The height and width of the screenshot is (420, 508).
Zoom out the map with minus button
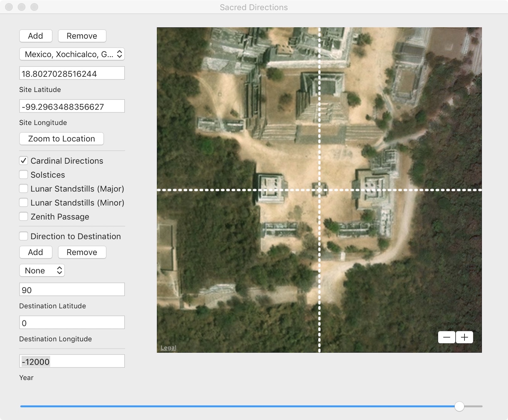coord(447,338)
